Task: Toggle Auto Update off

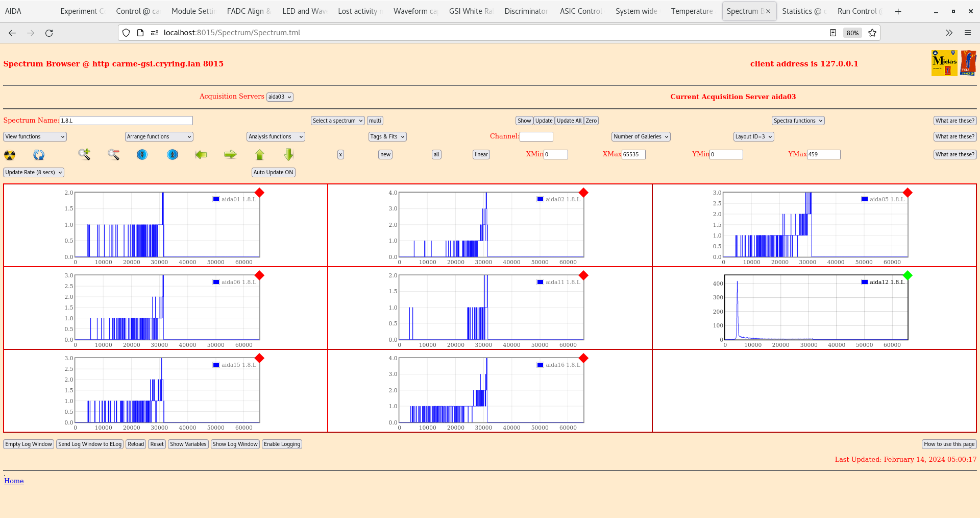Action: tap(273, 172)
